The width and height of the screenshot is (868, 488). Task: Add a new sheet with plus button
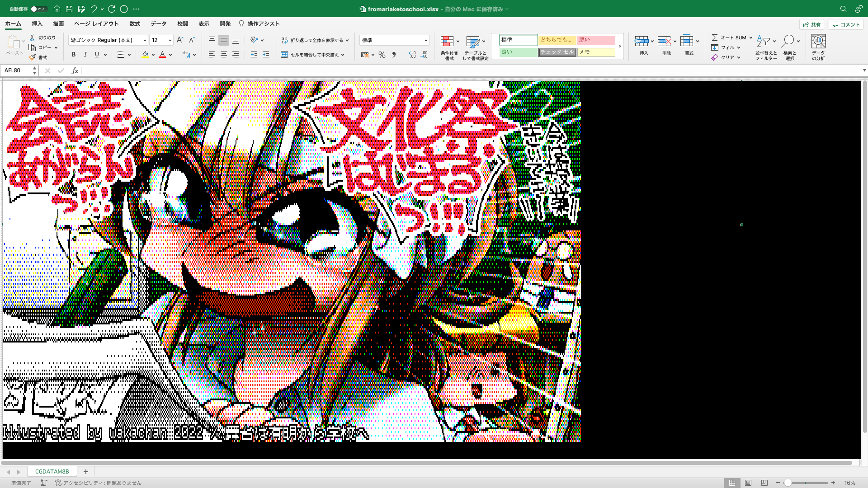pyautogui.click(x=85, y=471)
